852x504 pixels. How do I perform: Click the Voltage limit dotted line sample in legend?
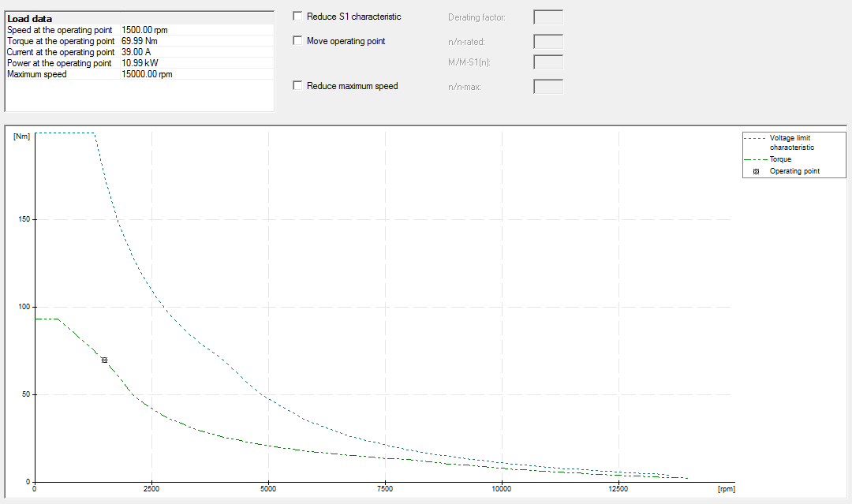(756, 138)
